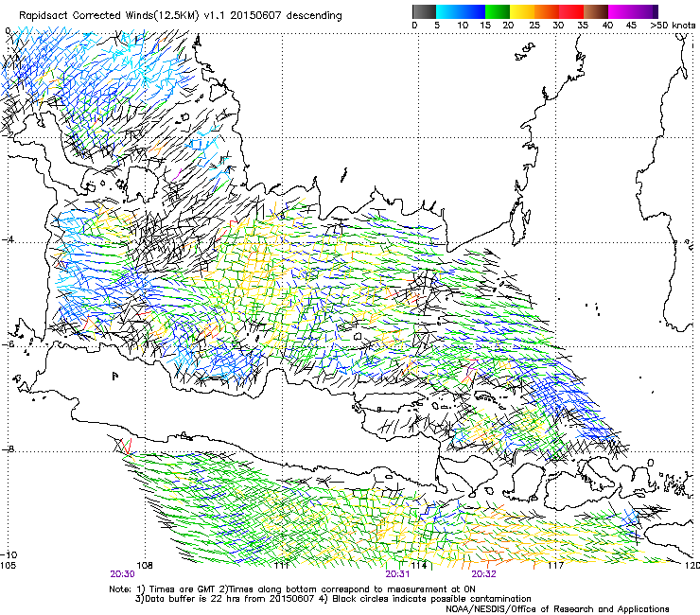Pick the orange 25-30 knots legend segment

pyautogui.click(x=547, y=11)
